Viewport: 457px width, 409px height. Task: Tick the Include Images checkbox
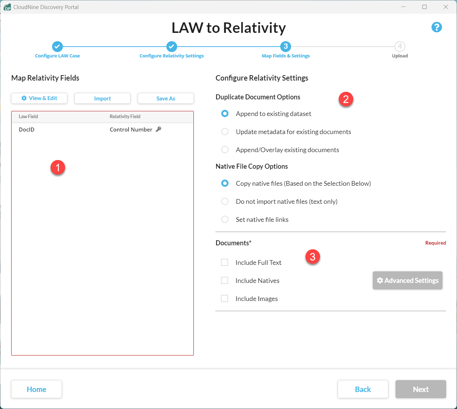pyautogui.click(x=225, y=298)
